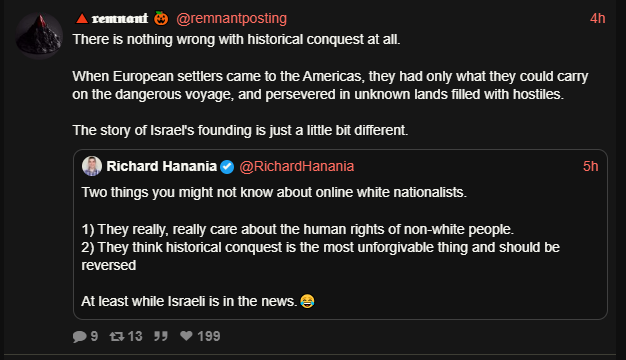Click the laughing-crying emoji in quoted tweet

point(307,301)
